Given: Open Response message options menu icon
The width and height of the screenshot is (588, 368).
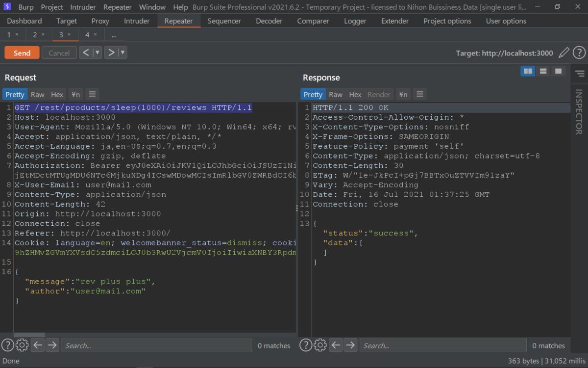Looking at the screenshot, I should 419,94.
